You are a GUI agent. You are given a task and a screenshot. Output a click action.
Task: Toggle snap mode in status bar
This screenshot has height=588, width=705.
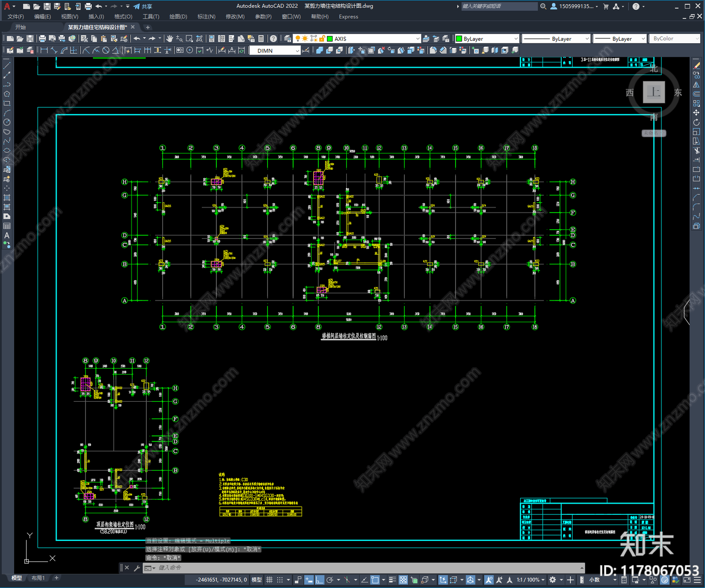280,580
